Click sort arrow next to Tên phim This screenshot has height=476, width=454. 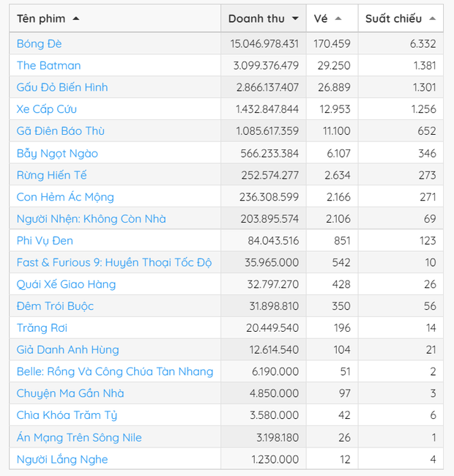(x=76, y=18)
